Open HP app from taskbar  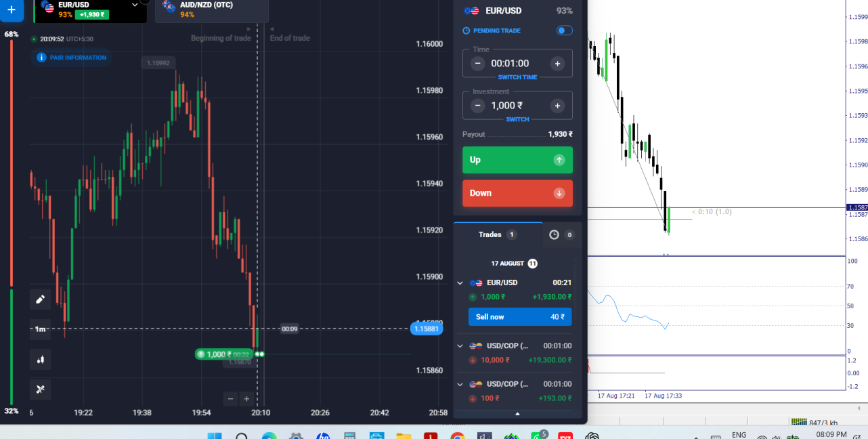pos(322,436)
